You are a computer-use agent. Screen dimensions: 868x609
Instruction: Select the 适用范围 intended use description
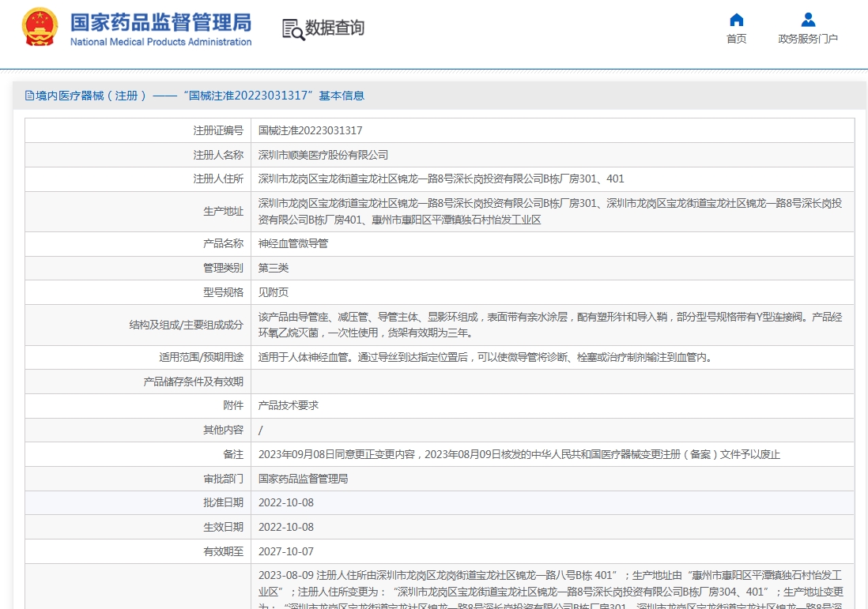pos(485,357)
